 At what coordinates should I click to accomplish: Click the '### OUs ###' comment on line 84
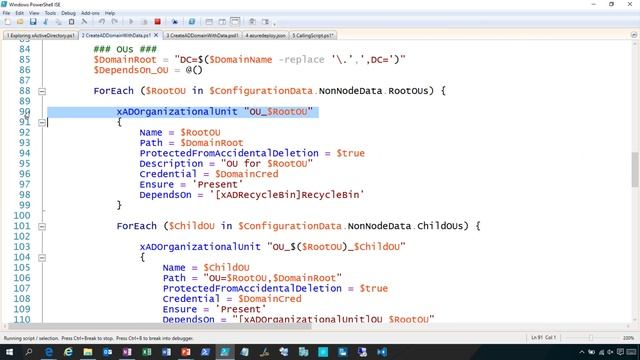point(125,49)
